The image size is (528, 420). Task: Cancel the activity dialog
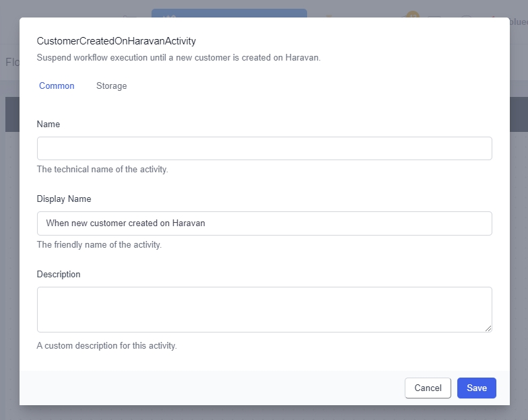coord(428,388)
